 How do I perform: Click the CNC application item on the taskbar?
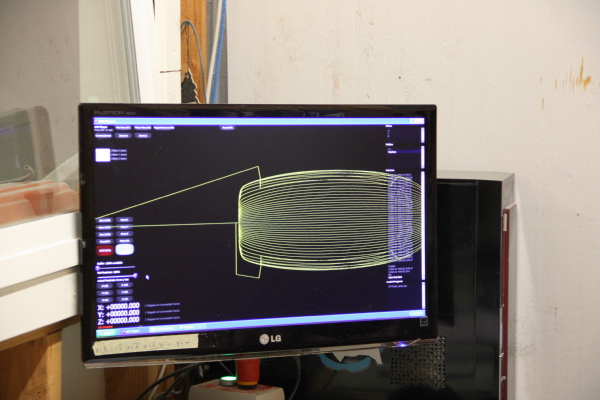[133, 331]
